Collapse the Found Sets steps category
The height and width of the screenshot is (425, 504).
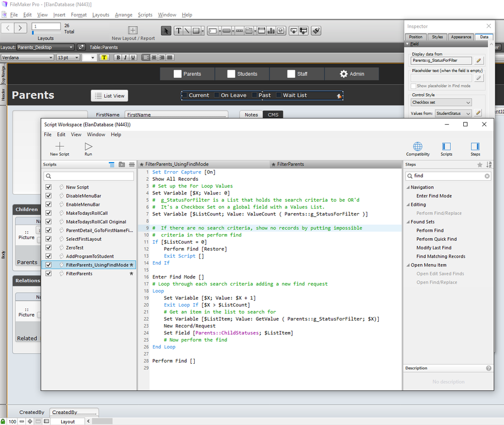408,222
